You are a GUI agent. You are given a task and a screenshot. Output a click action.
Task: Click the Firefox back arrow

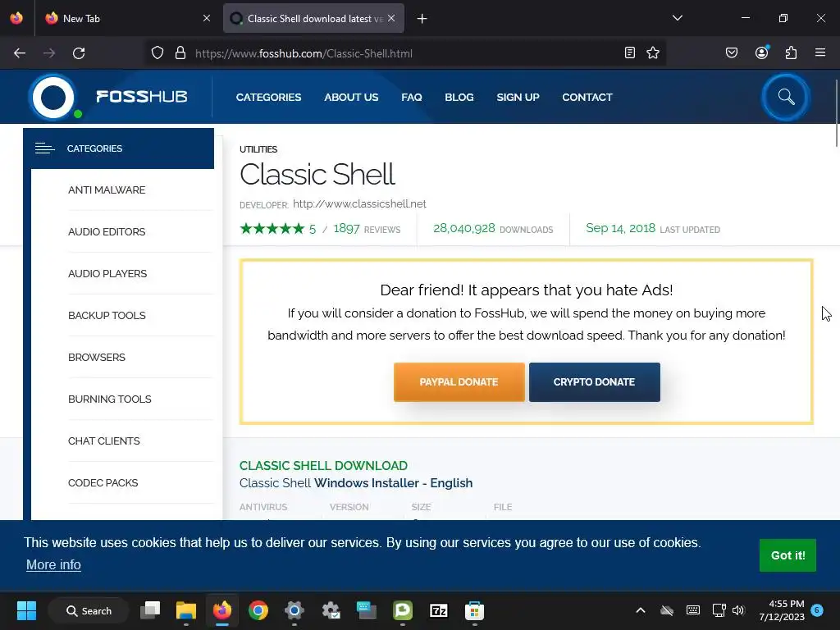point(20,53)
